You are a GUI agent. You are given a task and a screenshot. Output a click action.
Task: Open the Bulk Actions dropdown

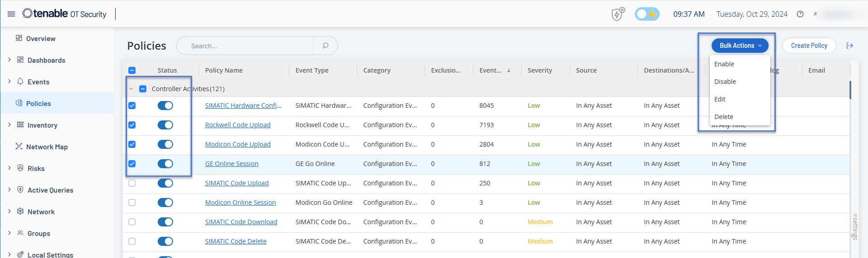pyautogui.click(x=740, y=46)
